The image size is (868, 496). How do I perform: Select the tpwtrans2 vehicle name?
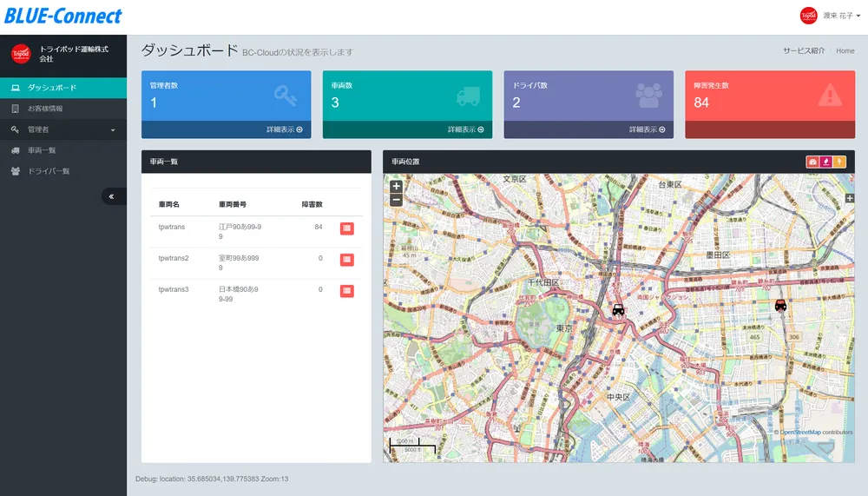174,258
